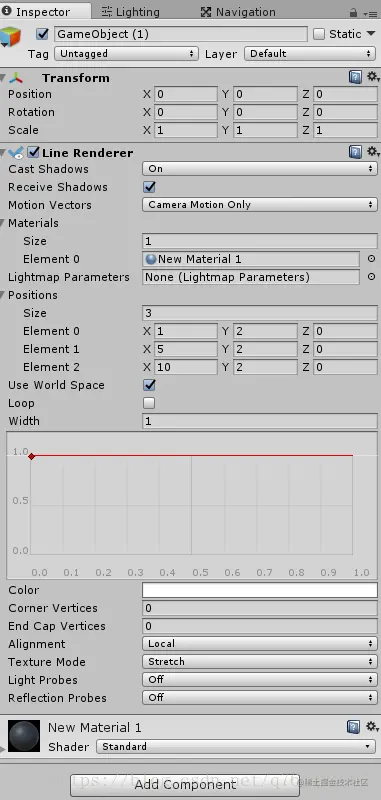Click the Positions Size field showing 3
This screenshot has height=800, width=381.
[x=260, y=313]
